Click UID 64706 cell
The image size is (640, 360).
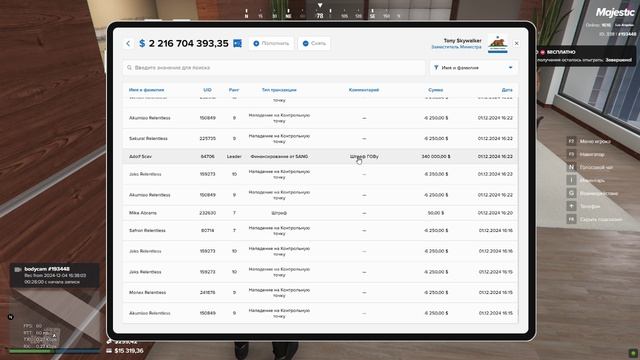(x=207, y=156)
